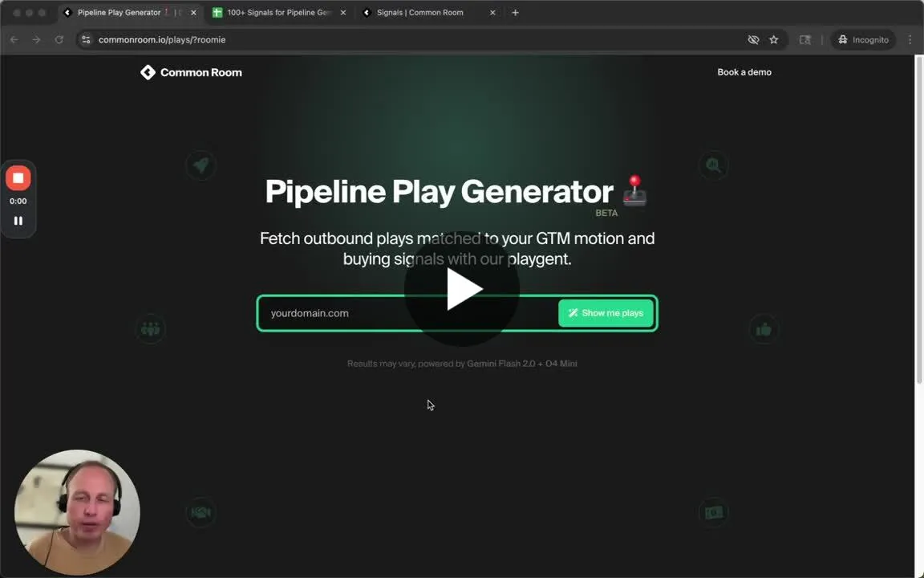Go forward in browser history
The image size is (924, 578).
pos(37,39)
